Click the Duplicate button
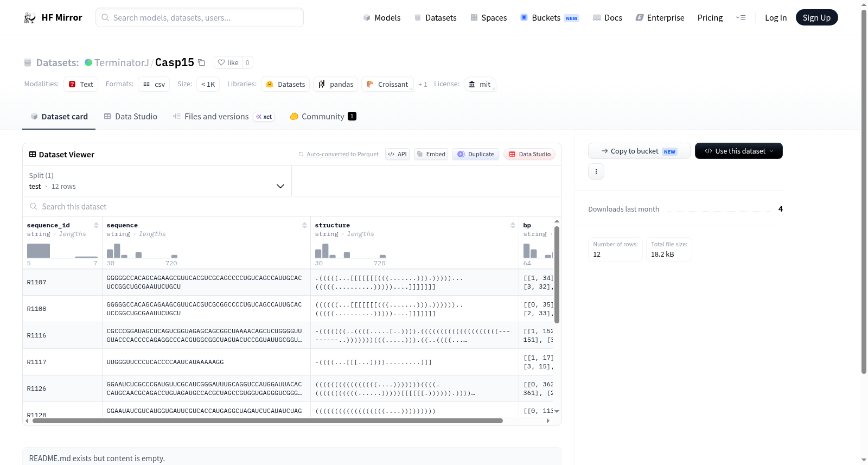The width and height of the screenshot is (868, 465). click(x=476, y=154)
